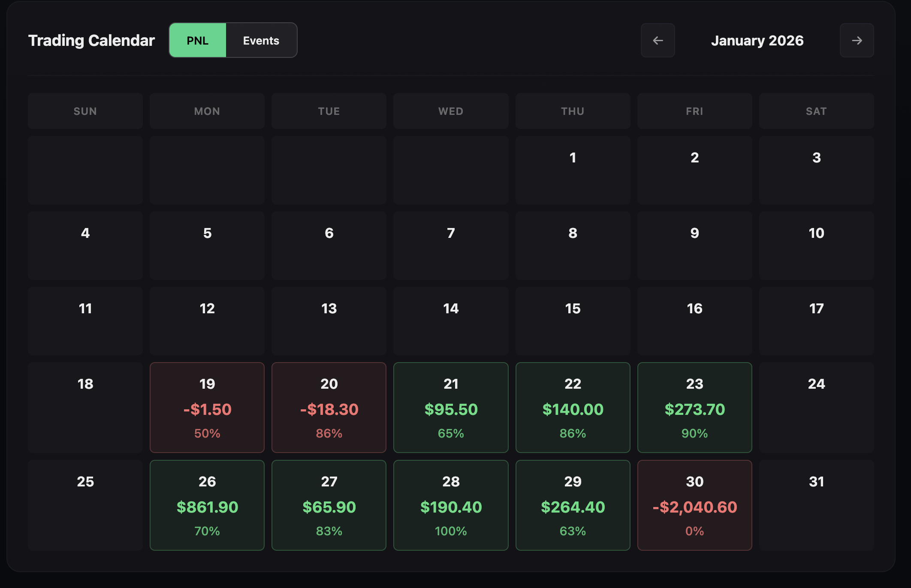Viewport: 911px width, 588px height.
Task: Click January 23 cell showing $273.70
Action: click(694, 407)
